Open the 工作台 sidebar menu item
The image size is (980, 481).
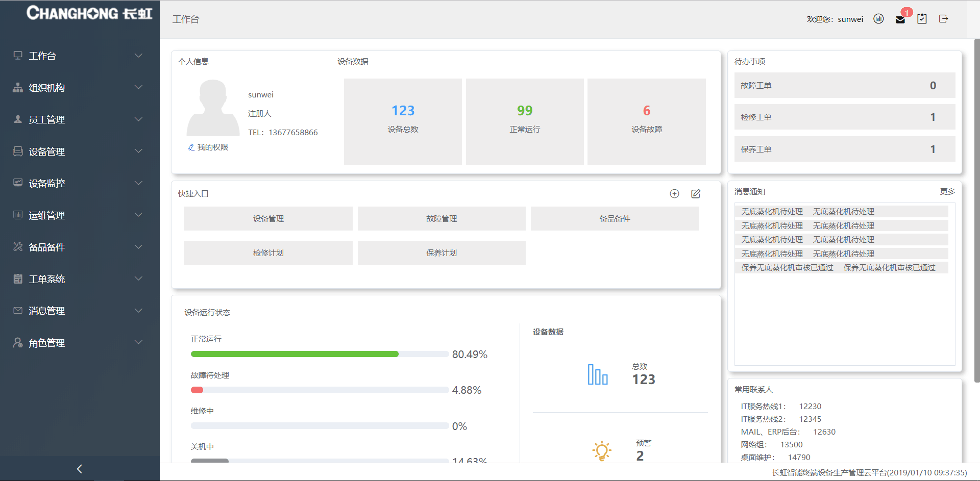80,56
